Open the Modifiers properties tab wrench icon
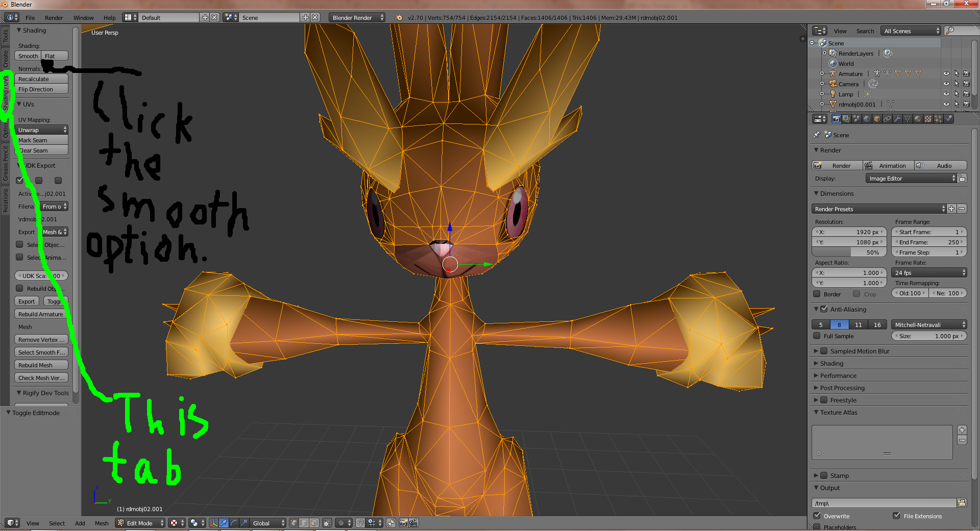This screenshot has width=980, height=531. [897, 119]
